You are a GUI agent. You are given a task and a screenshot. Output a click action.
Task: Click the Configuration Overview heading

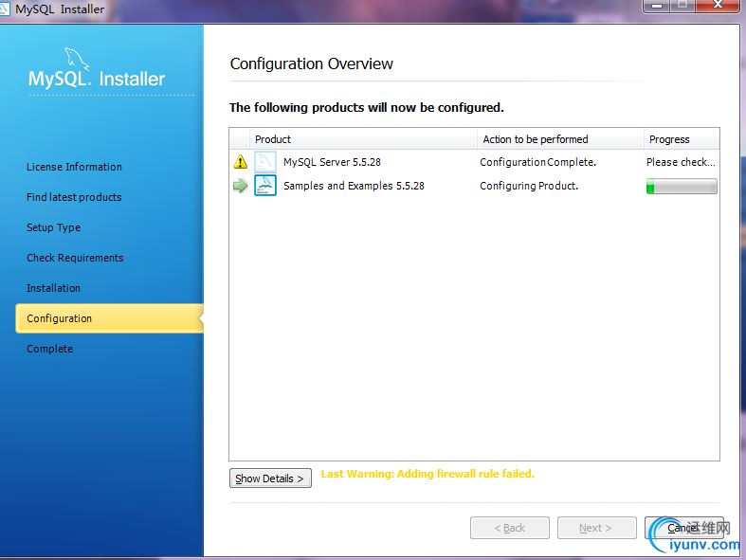point(312,63)
